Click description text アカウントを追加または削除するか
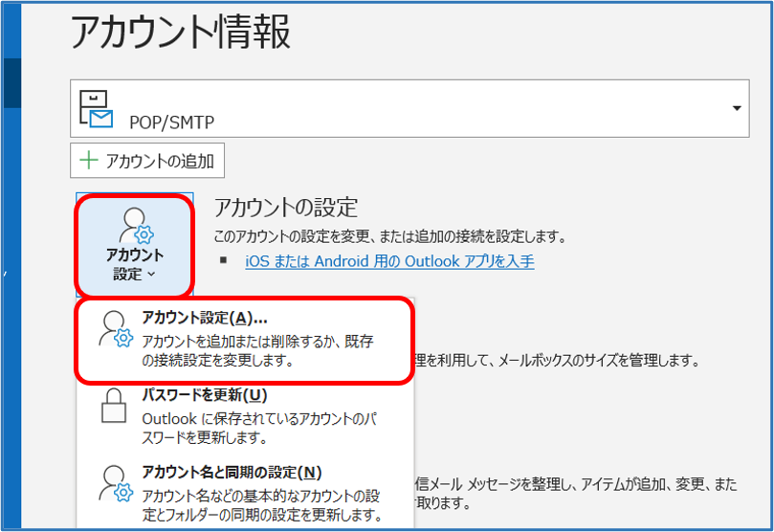Screen dimensions: 774x532 coord(239,341)
